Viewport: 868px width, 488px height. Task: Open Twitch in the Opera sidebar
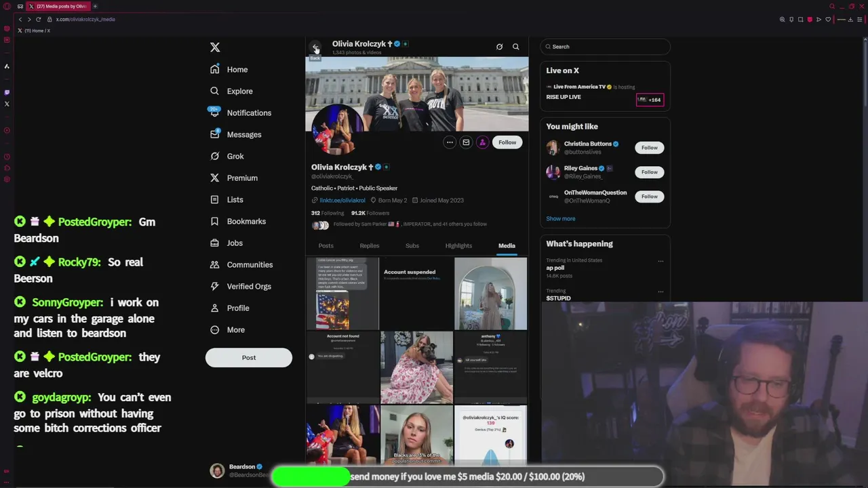click(x=7, y=92)
